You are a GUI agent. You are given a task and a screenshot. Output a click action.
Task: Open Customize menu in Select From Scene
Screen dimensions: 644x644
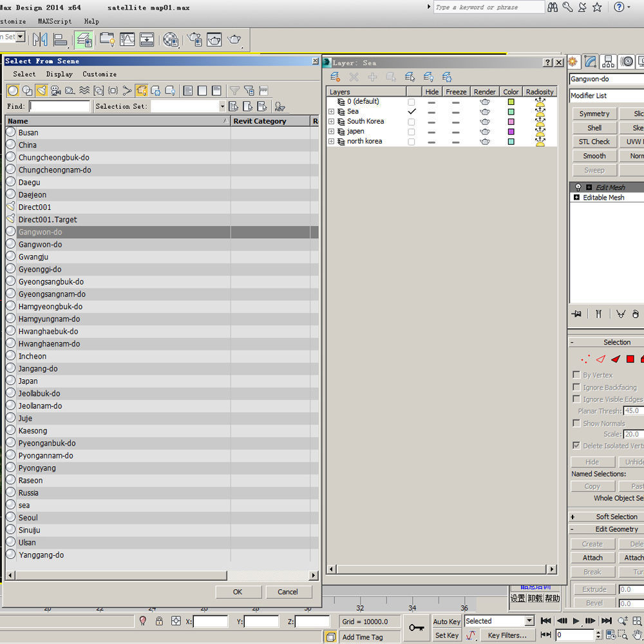click(99, 74)
